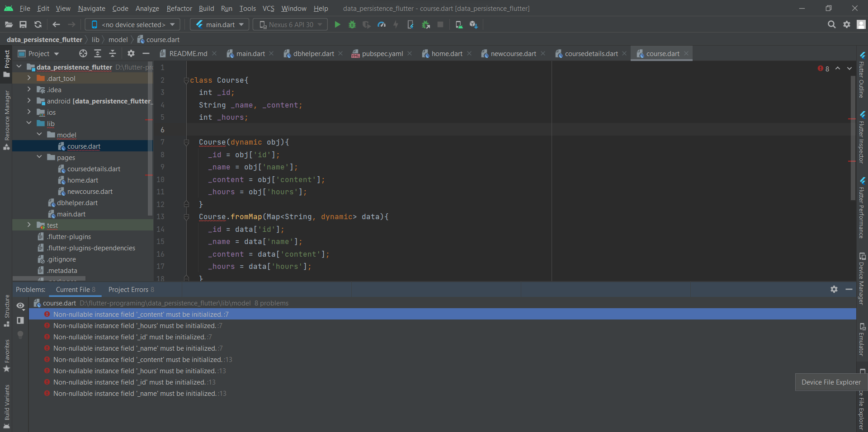Click the lightbulb quick-fix icon in Problems

pos(20,335)
